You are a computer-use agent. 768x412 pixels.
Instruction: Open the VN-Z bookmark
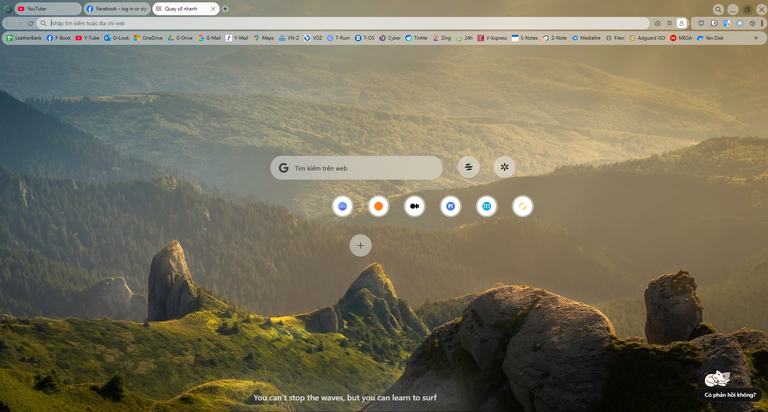tap(289, 38)
